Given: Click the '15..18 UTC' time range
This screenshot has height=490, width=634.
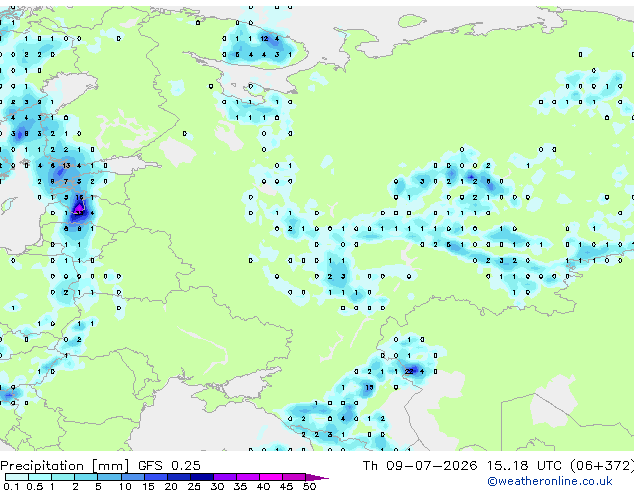Looking at the screenshot, I should (x=524, y=466).
